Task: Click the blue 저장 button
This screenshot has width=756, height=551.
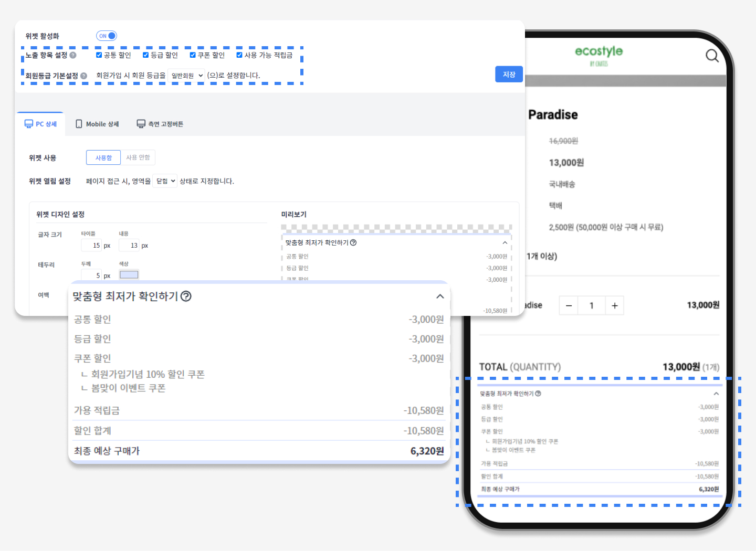Action: [x=509, y=75]
